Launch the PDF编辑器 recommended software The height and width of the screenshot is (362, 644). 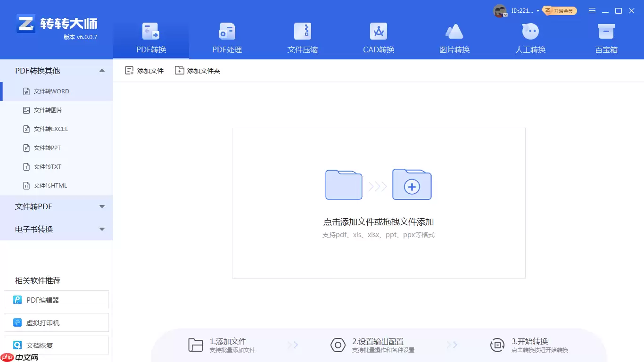click(56, 300)
